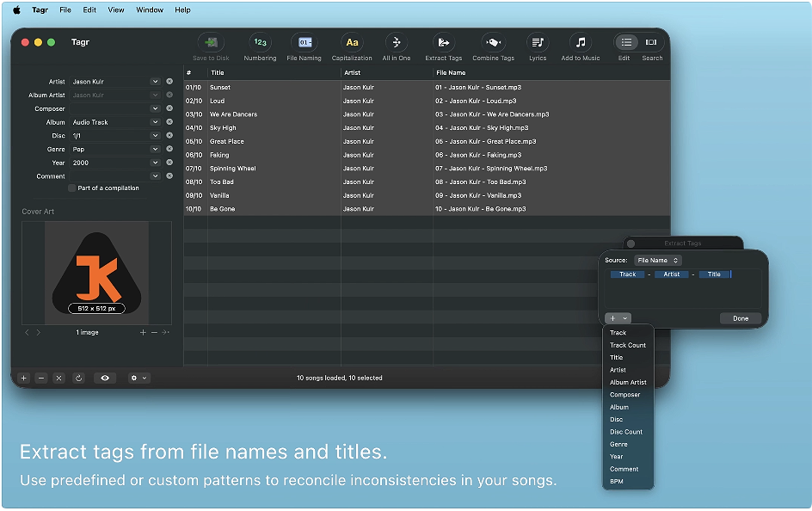Enable Part of a compilation checkbox

click(x=72, y=188)
